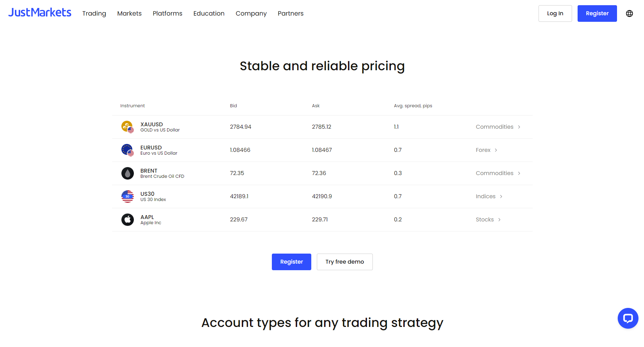Click the BRENT oil drop icon

[128, 173]
